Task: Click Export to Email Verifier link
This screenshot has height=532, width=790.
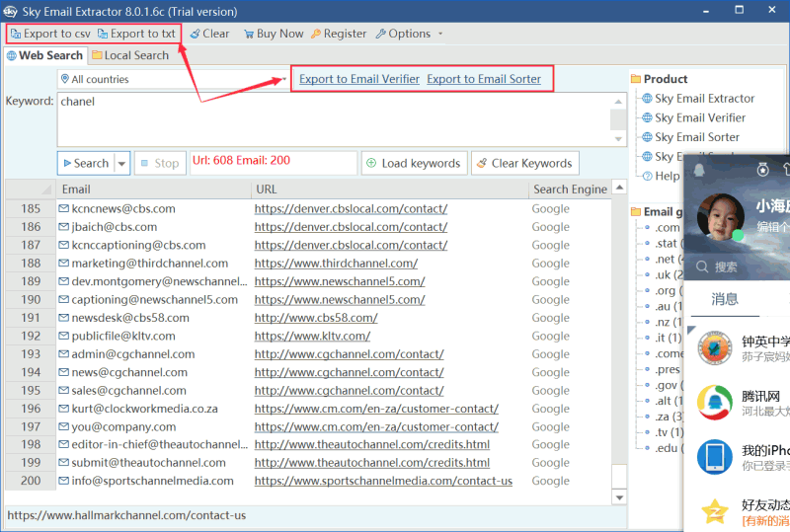Action: point(358,79)
